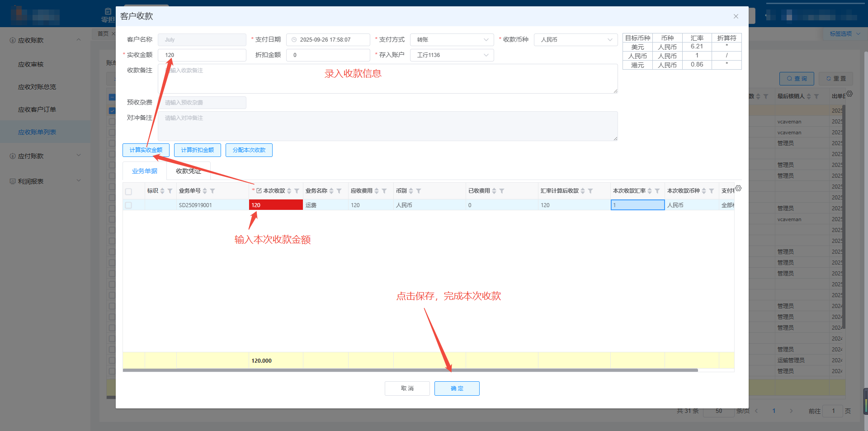This screenshot has width=868, height=431.
Task: Filter the 业务名称 column
Action: click(339, 191)
